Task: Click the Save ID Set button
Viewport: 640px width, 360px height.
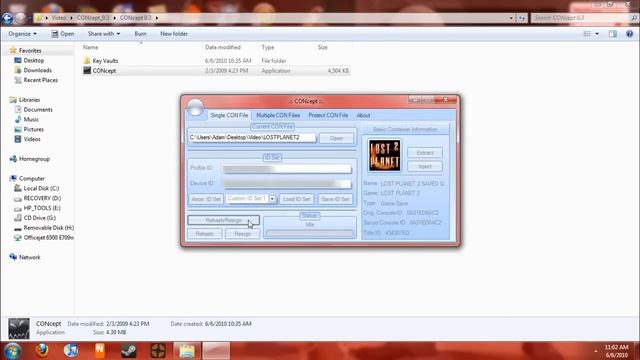Action: (x=335, y=199)
